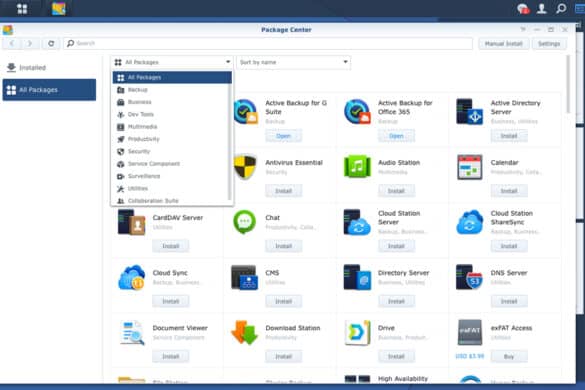This screenshot has width=585, height=390.
Task: Click the Audio Station music icon
Action: [357, 166]
